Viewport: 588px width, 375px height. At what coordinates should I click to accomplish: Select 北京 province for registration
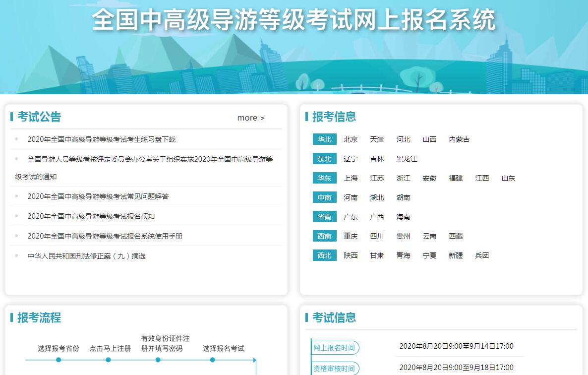pyautogui.click(x=351, y=139)
